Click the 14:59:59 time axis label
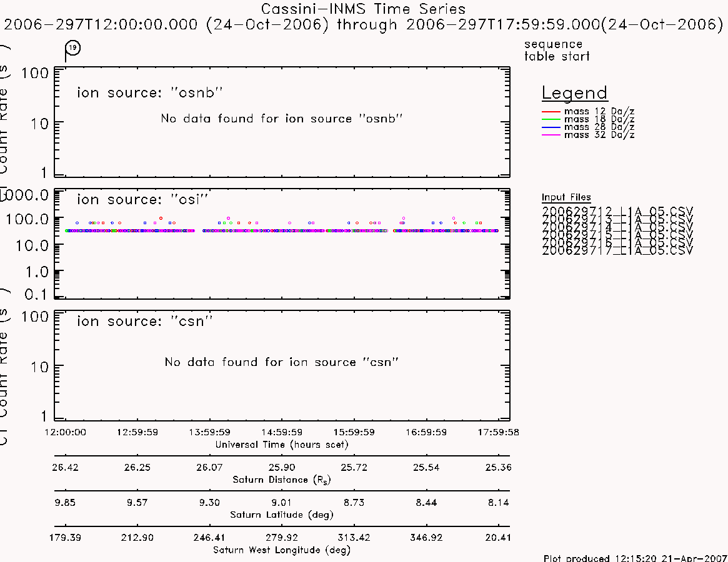Screen dimensions: 728x562 coord(282,432)
